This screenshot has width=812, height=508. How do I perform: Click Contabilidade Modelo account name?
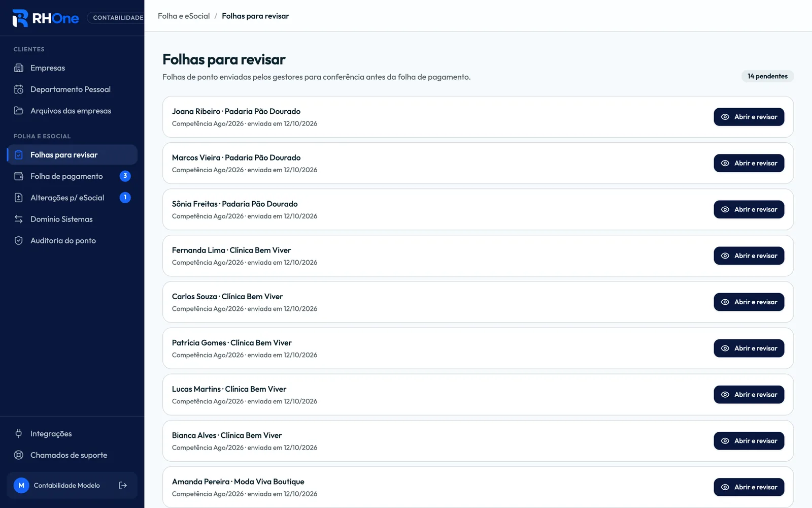[67, 486]
